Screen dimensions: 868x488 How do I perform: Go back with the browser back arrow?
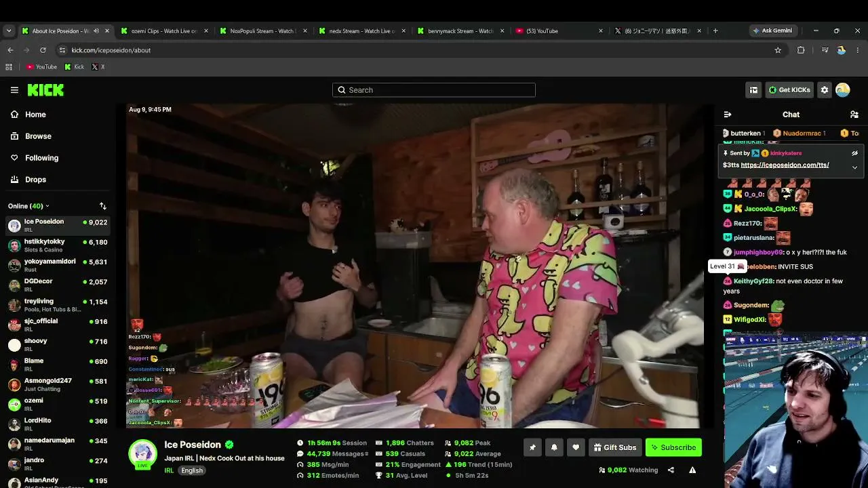[x=10, y=50]
